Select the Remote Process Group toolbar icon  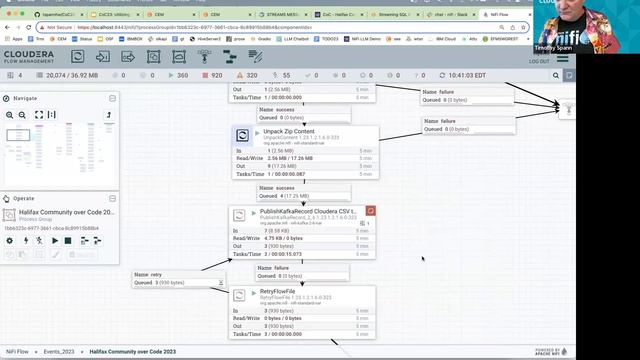(179, 56)
